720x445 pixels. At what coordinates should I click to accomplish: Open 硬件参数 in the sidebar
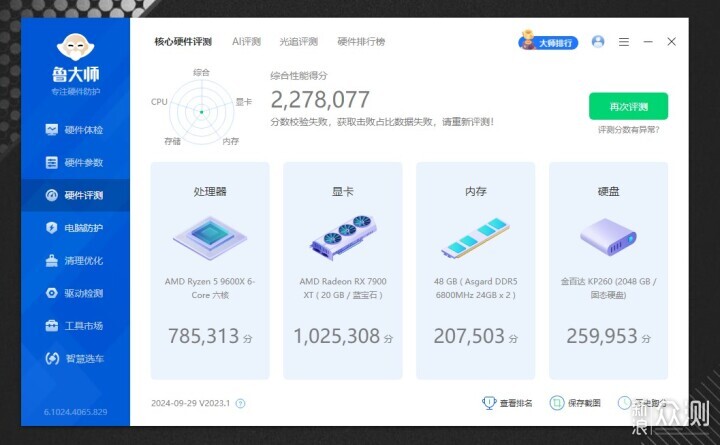[75, 163]
